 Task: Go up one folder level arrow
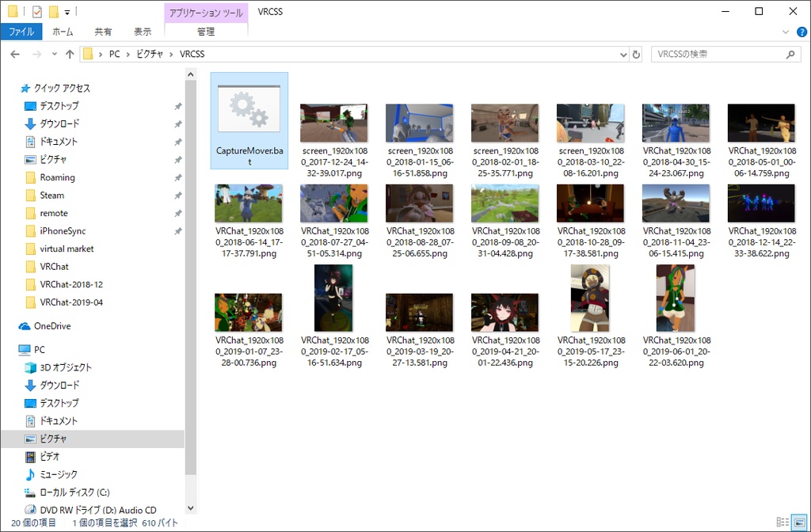(x=70, y=55)
